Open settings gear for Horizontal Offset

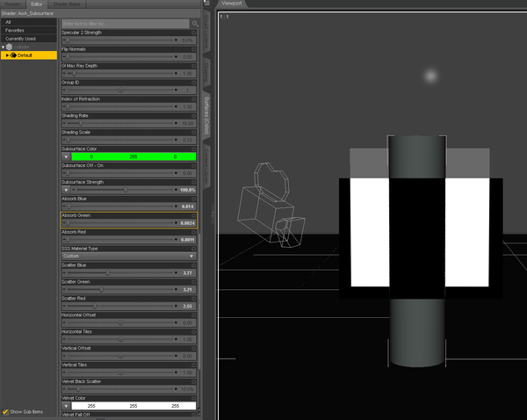pos(193,315)
